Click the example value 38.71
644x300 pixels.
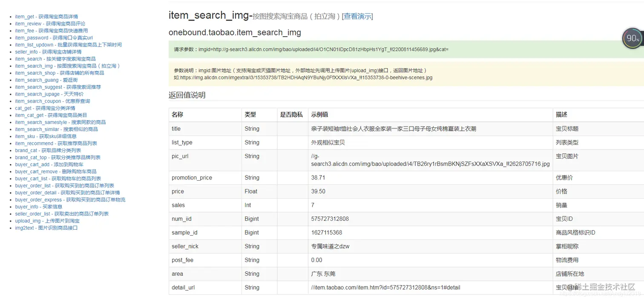pos(318,178)
